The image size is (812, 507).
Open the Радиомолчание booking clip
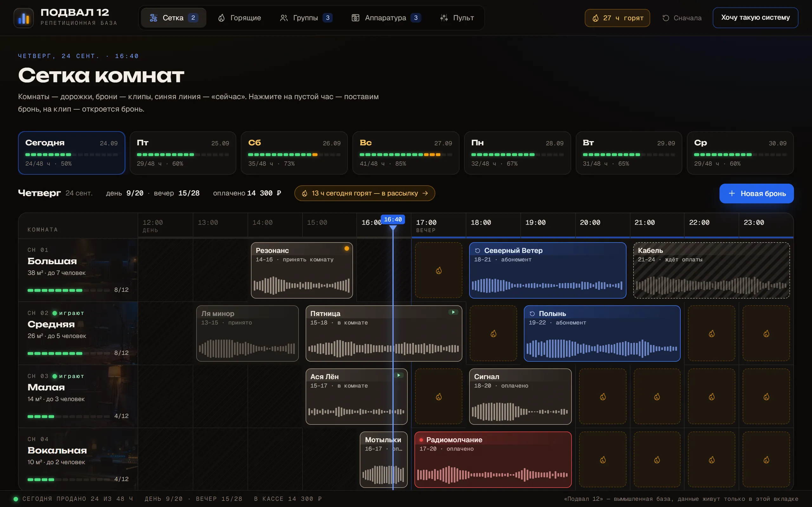(493, 459)
